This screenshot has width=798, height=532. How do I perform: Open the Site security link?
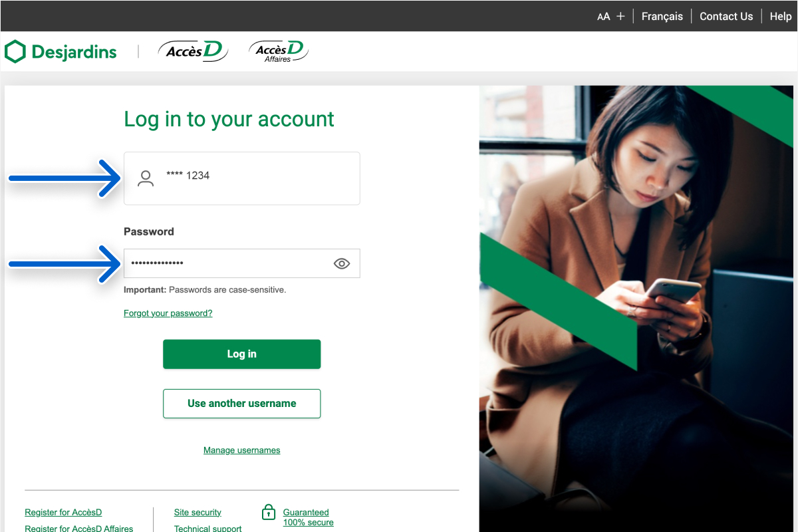[198, 513]
